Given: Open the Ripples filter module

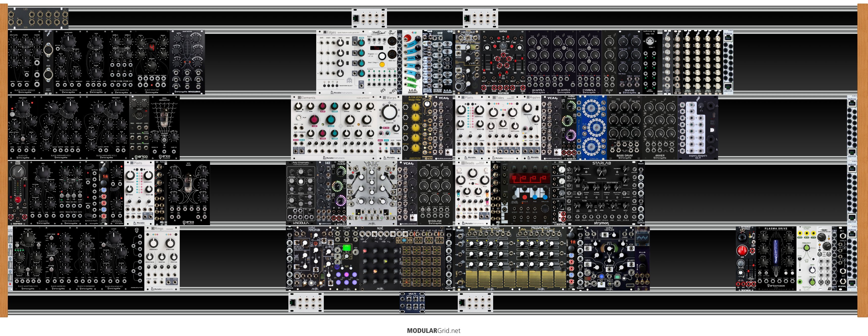Looking at the screenshot, I should click(531, 128).
